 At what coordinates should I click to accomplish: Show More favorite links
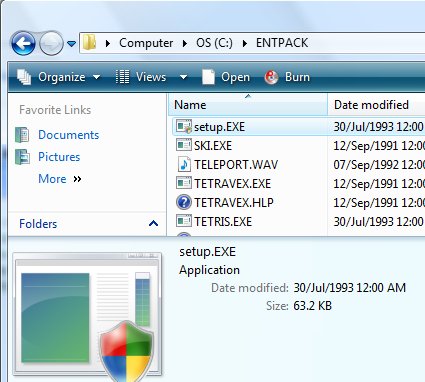(60, 179)
